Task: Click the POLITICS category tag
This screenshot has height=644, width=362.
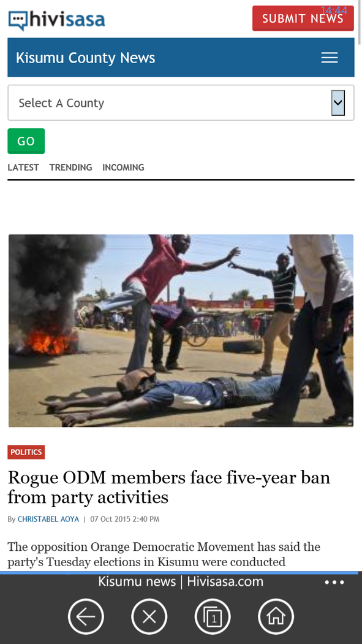Action: pyautogui.click(x=26, y=452)
